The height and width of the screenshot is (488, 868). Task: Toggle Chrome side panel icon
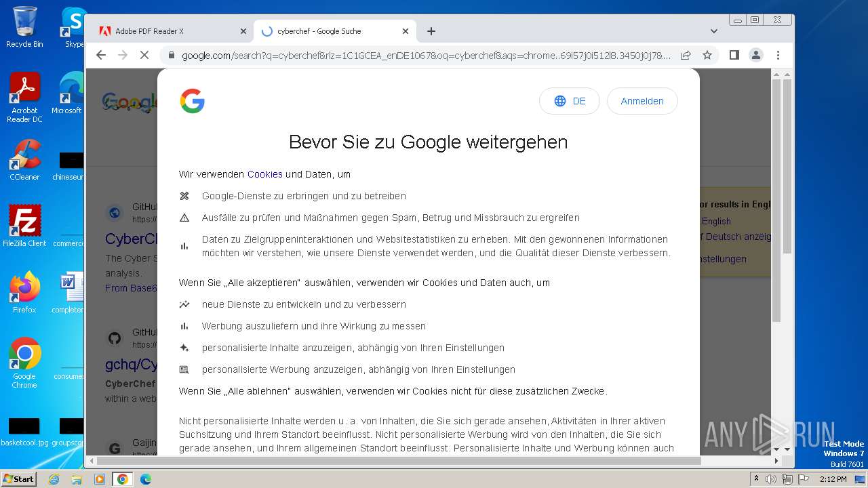coord(734,55)
